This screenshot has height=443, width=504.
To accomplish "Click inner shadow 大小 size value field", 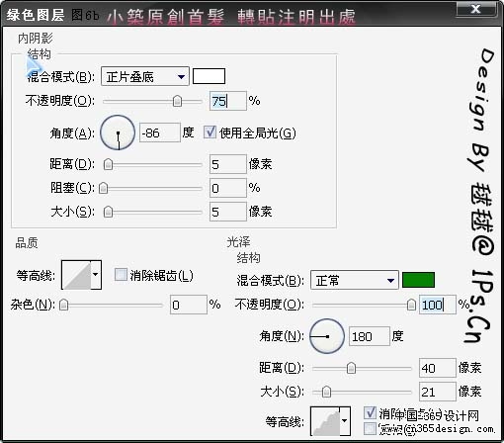I will 227,212.
